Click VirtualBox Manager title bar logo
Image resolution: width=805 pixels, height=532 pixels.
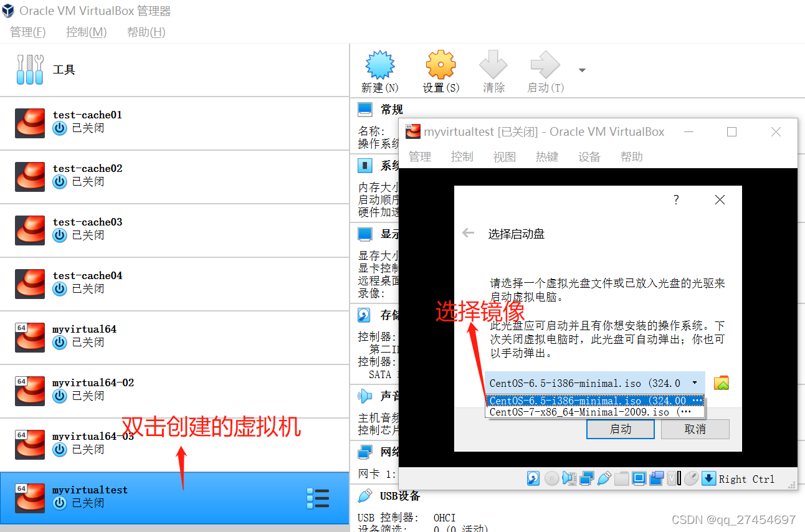point(9,11)
